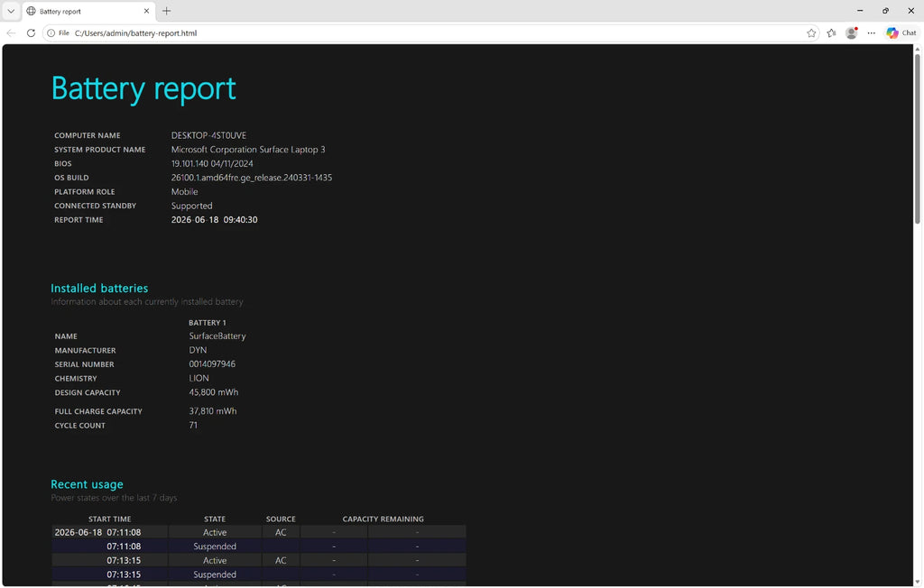Click the Recent usage heading
The width and height of the screenshot is (924, 588).
pyautogui.click(x=88, y=484)
